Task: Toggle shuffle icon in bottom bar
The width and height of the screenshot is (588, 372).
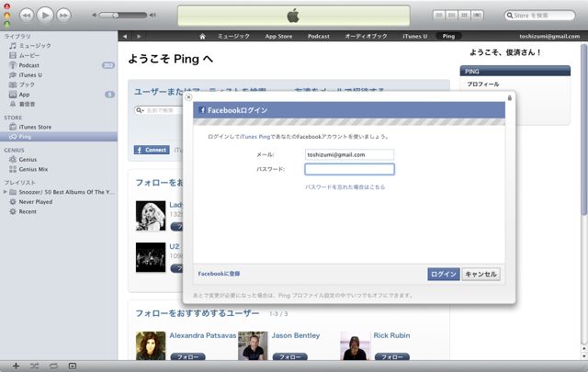Action: (35, 366)
